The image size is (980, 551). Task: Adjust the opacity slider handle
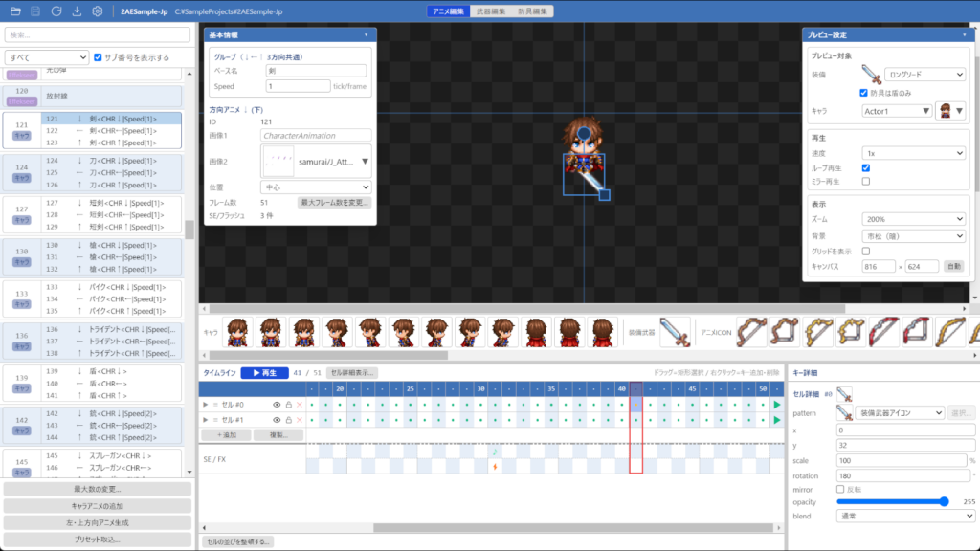[x=944, y=501]
